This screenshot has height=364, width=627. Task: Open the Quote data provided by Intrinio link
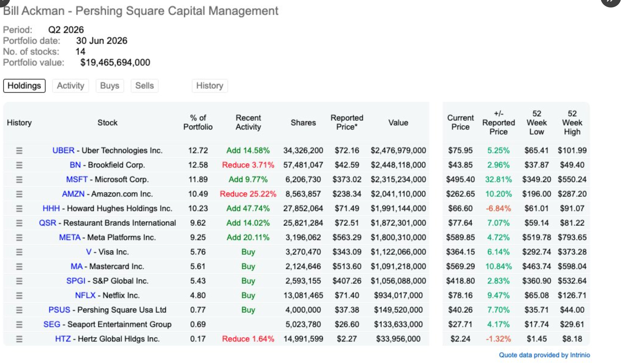pos(545,355)
